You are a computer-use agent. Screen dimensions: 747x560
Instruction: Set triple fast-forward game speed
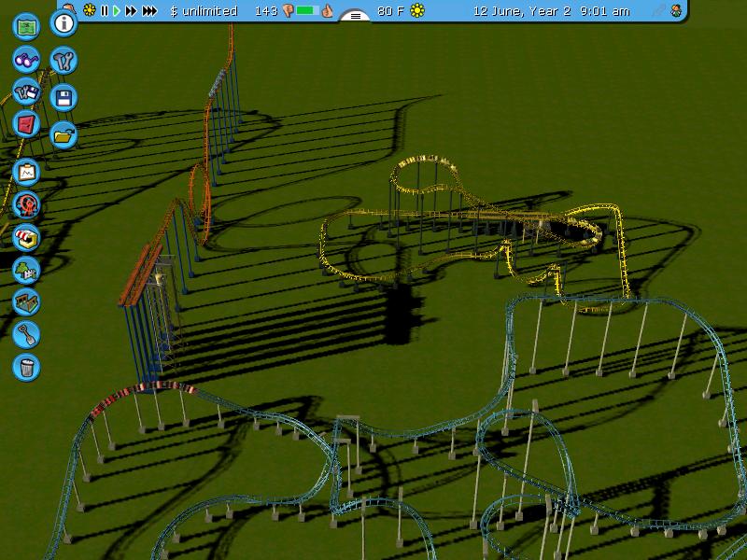[x=150, y=10]
